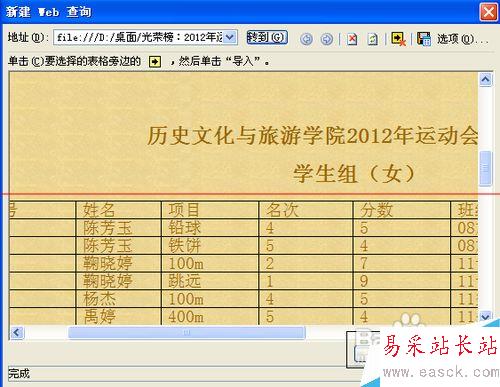Click the horizontal scrollbar left arrow

click(17, 332)
